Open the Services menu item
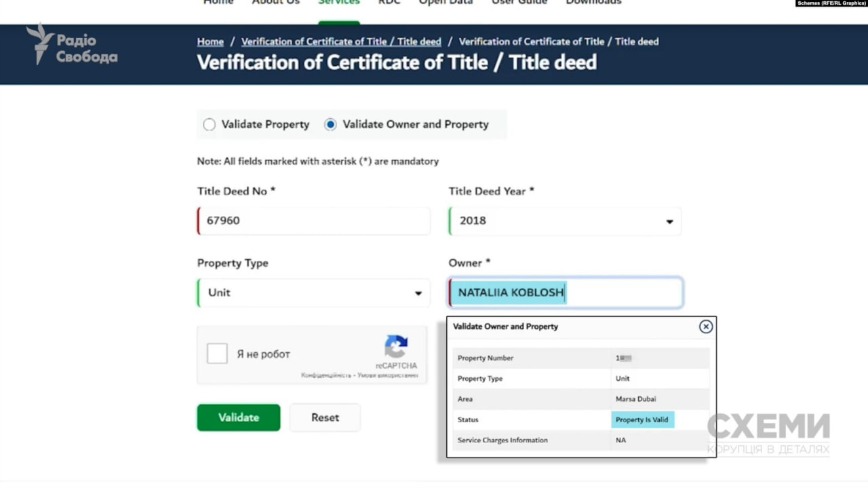 pyautogui.click(x=339, y=2)
